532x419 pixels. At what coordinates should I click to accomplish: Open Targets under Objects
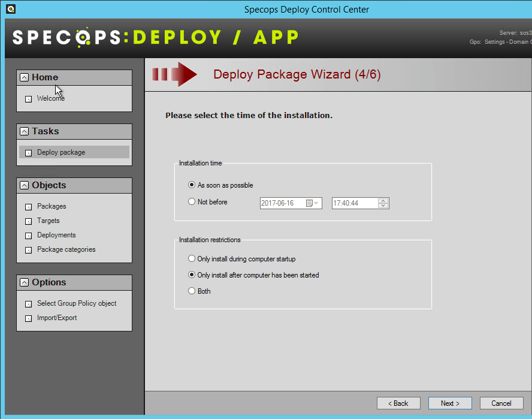click(x=48, y=221)
